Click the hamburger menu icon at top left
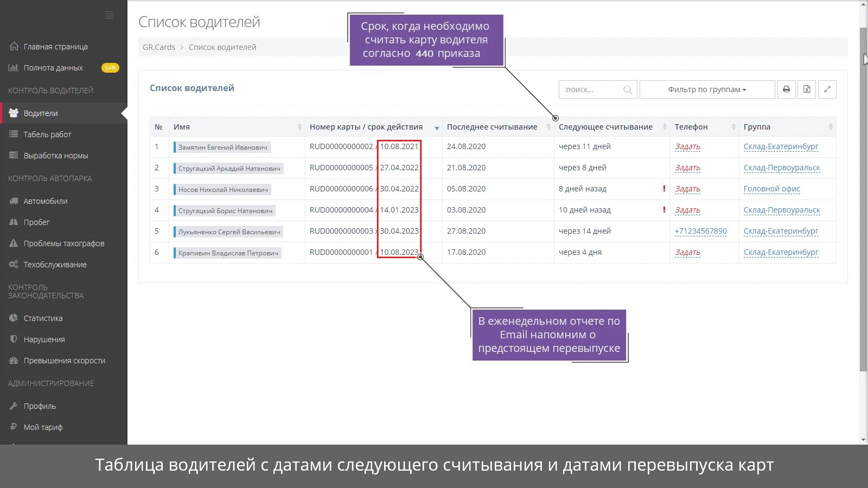Viewport: 868px width, 488px height. [109, 15]
